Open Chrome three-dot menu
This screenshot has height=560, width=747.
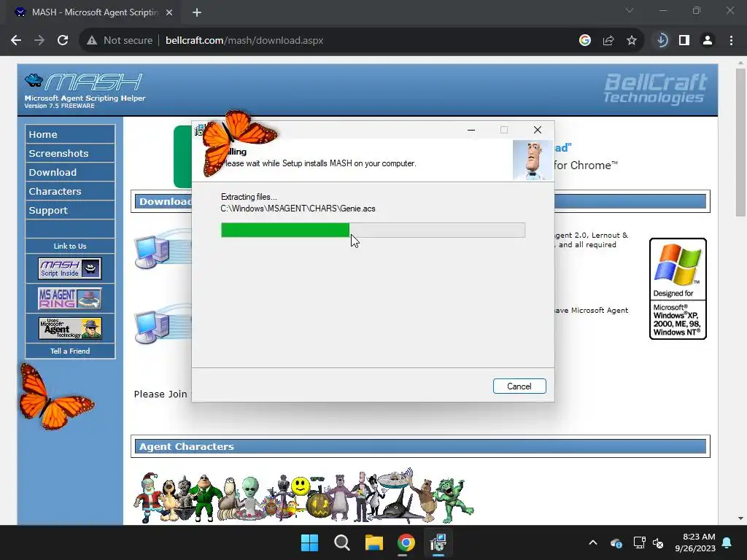point(731,41)
